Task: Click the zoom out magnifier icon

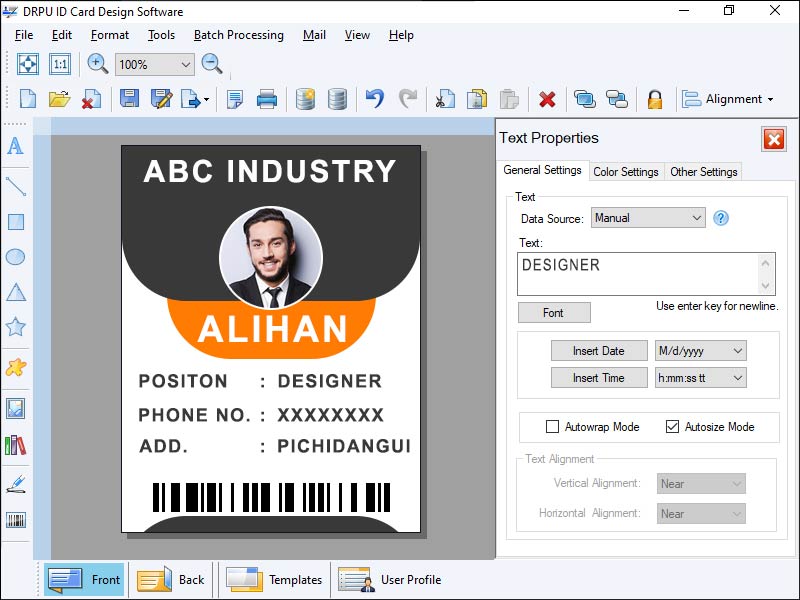Action: click(212, 64)
